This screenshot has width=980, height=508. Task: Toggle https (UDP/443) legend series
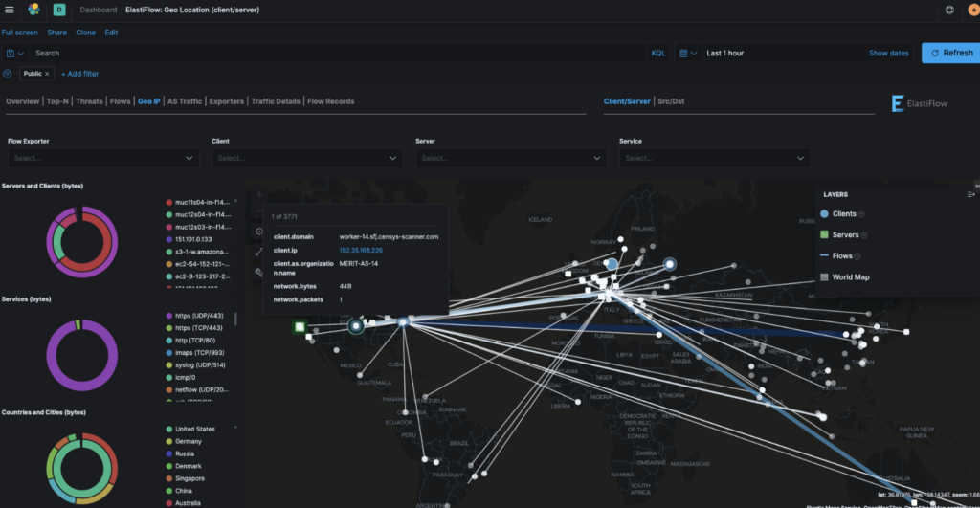tap(199, 316)
